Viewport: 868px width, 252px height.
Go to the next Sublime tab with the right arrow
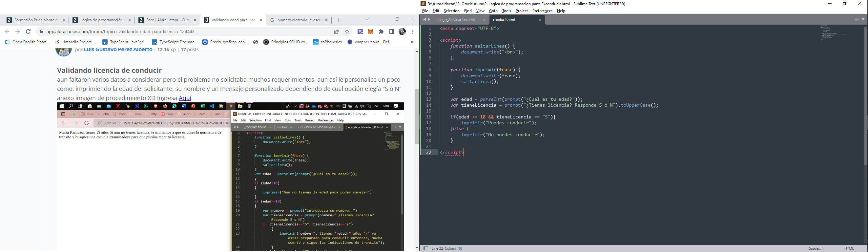[x=429, y=20]
